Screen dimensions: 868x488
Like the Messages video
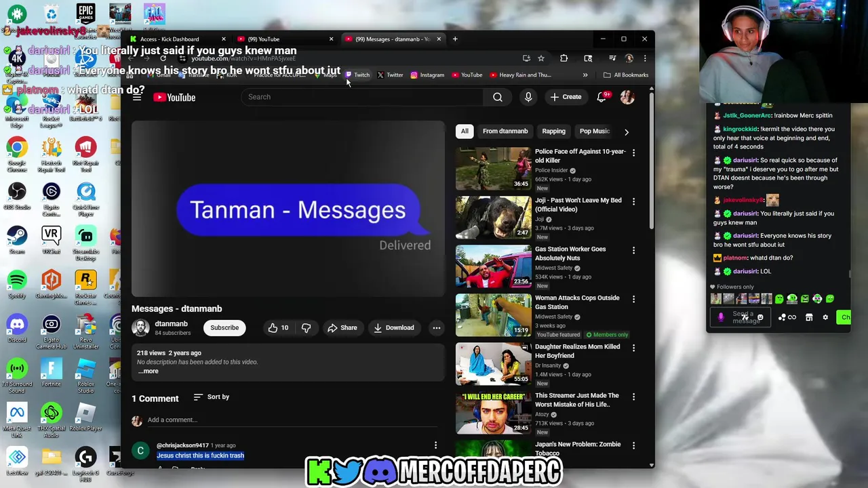pyautogui.click(x=278, y=328)
